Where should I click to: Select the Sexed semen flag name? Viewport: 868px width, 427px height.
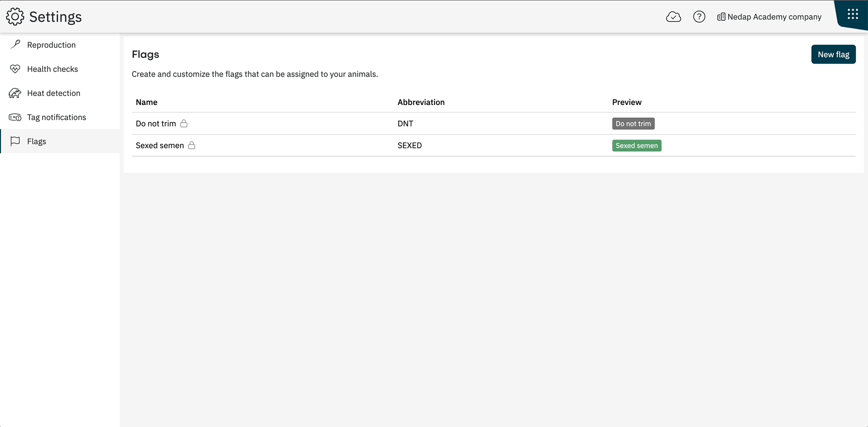(x=160, y=145)
